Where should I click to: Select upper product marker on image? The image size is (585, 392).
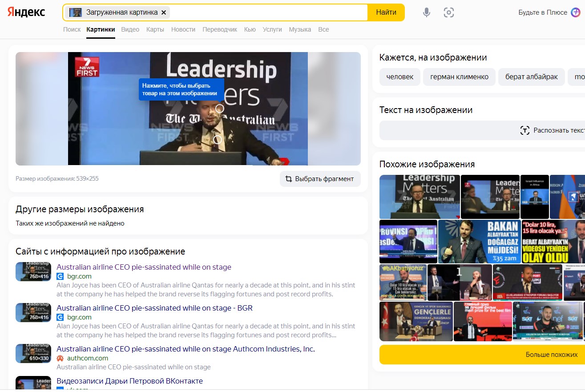coord(219,108)
